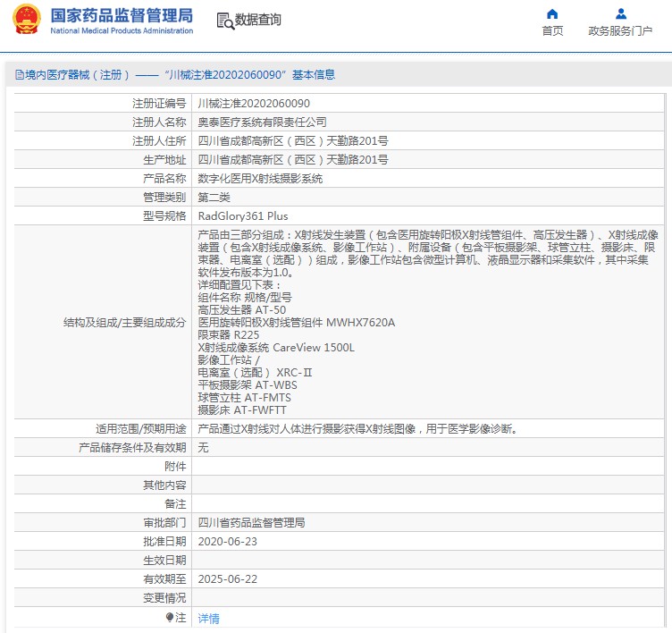The width and height of the screenshot is (672, 633).
Task: Click 球管立柱 AT-FMTS line
Action: pyautogui.click(x=244, y=398)
